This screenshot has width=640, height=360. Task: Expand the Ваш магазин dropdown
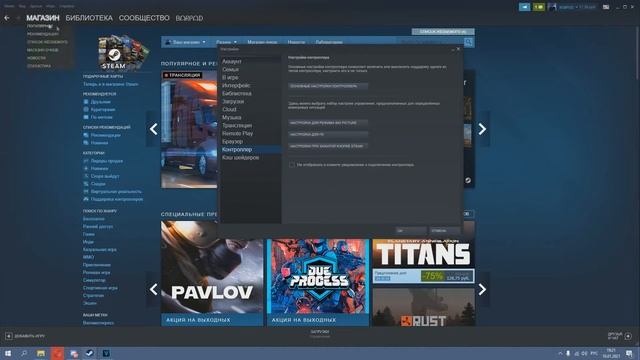185,42
